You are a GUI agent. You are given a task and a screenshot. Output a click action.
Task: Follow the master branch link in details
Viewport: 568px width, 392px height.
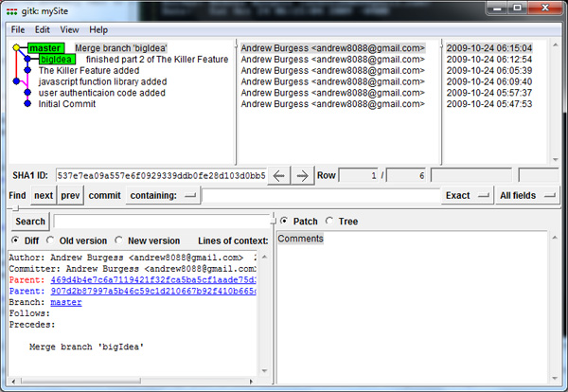66,302
